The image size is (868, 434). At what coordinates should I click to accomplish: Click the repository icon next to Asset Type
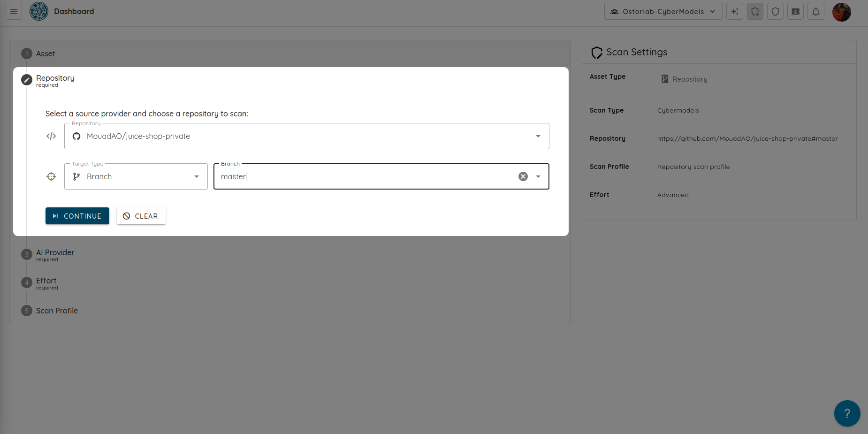pos(665,79)
